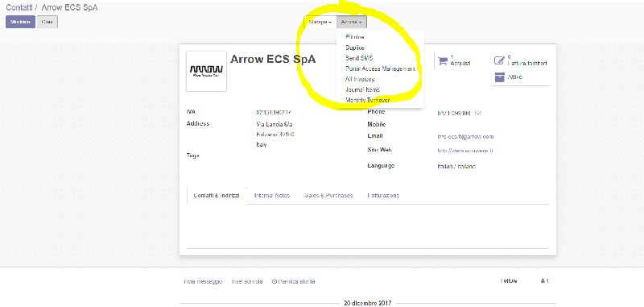Viewport: 644px width, 307px height.
Task: Choose Elimina from the action menu
Action: pos(355,37)
